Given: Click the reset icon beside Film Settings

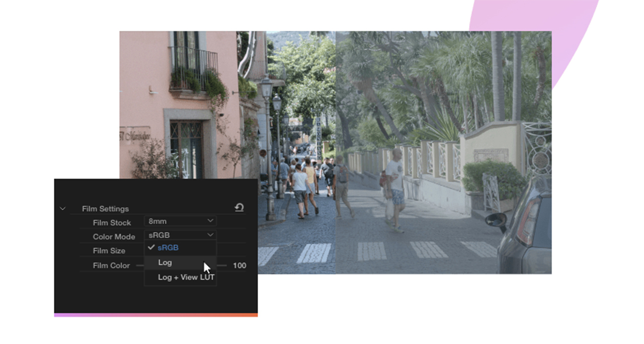Looking at the screenshot, I should pyautogui.click(x=239, y=207).
